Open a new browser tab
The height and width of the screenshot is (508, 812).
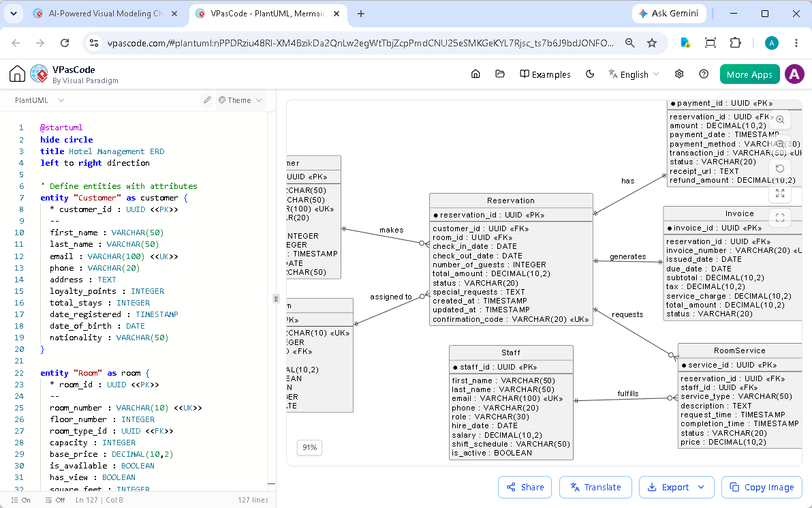[x=361, y=14]
